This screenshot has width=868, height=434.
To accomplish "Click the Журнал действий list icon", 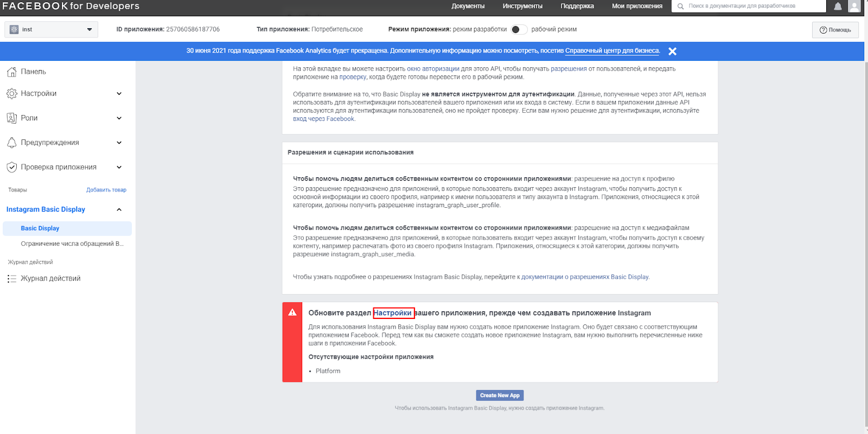I will click(x=11, y=279).
